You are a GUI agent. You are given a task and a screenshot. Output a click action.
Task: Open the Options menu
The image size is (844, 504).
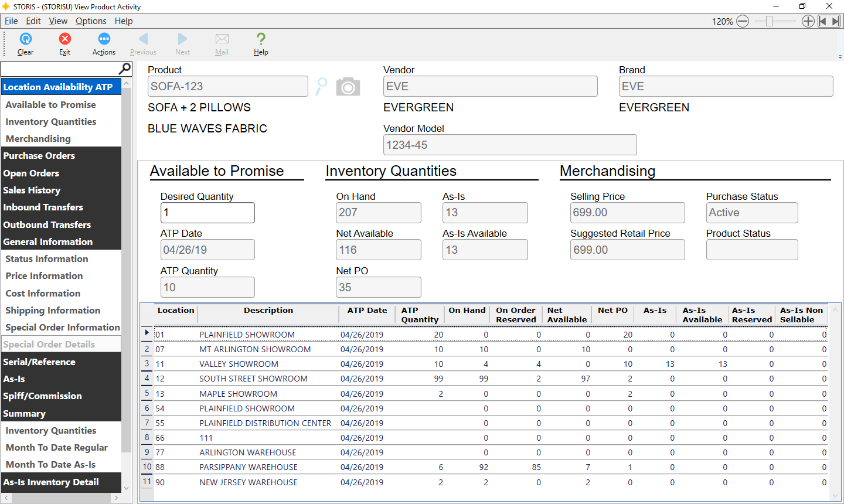(x=91, y=21)
